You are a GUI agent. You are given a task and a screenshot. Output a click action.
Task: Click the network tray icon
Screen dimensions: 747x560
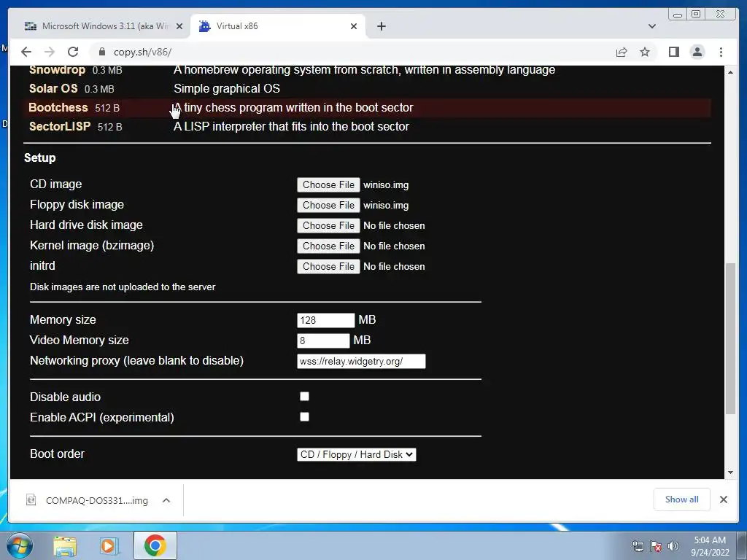pos(638,547)
